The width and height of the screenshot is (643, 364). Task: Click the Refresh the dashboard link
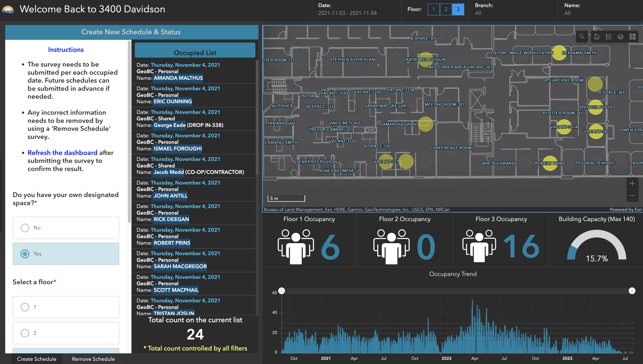pyautogui.click(x=62, y=153)
